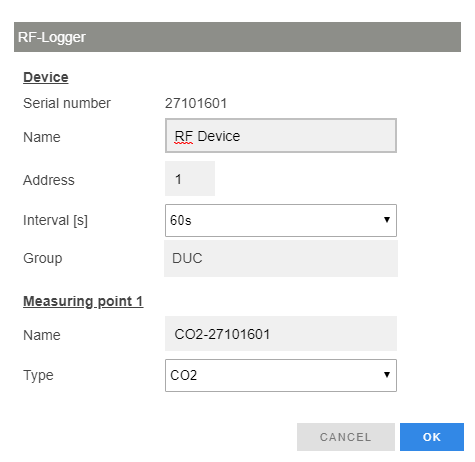Image resolution: width=475 pixels, height=462 pixels.
Task: Click the Serial number label
Action: pyautogui.click(x=67, y=103)
